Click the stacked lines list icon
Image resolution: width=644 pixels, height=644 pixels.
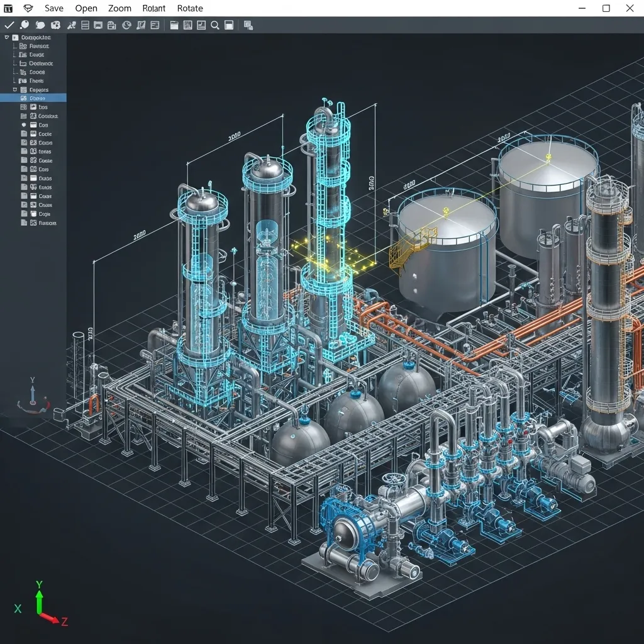(85, 25)
